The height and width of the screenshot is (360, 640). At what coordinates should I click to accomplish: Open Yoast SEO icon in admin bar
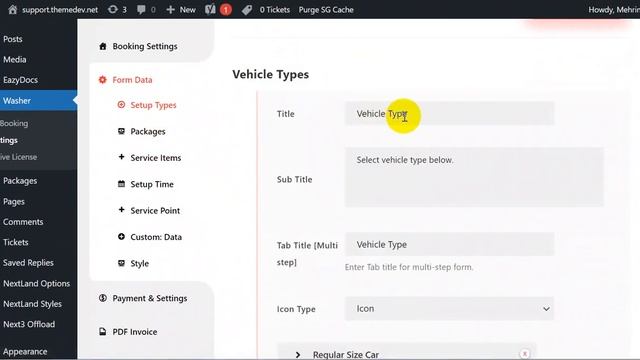[210, 10]
